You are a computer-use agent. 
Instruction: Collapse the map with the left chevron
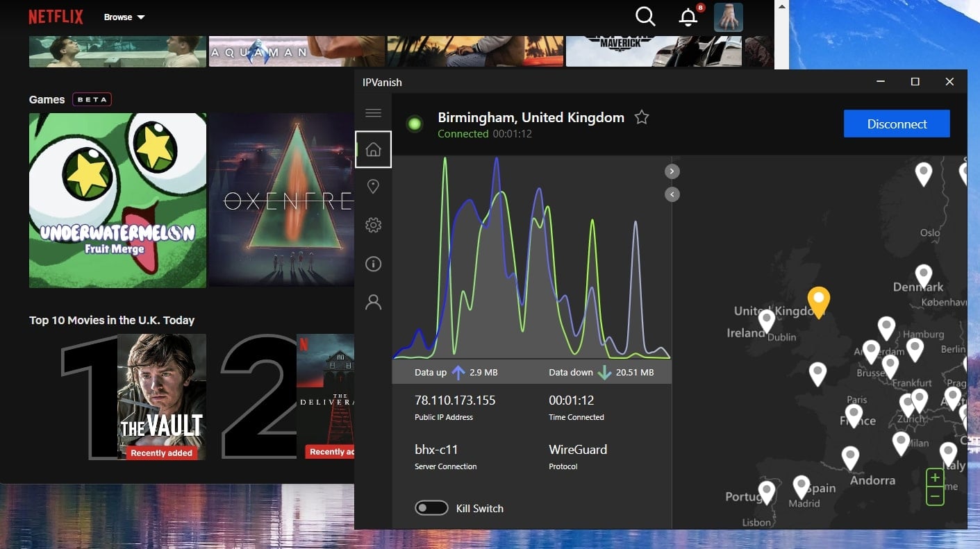[672, 194]
